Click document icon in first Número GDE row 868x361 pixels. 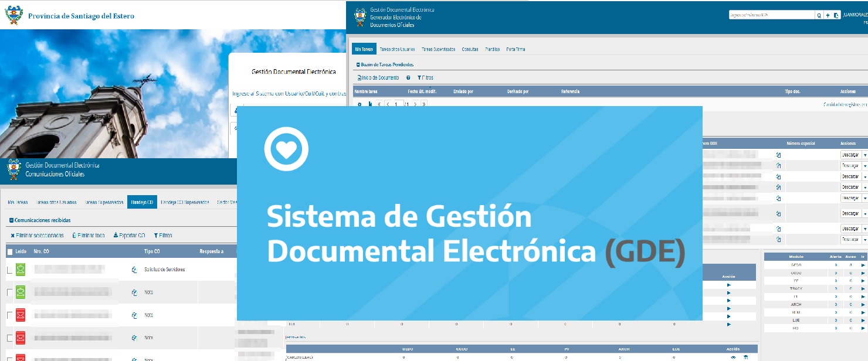click(x=779, y=155)
